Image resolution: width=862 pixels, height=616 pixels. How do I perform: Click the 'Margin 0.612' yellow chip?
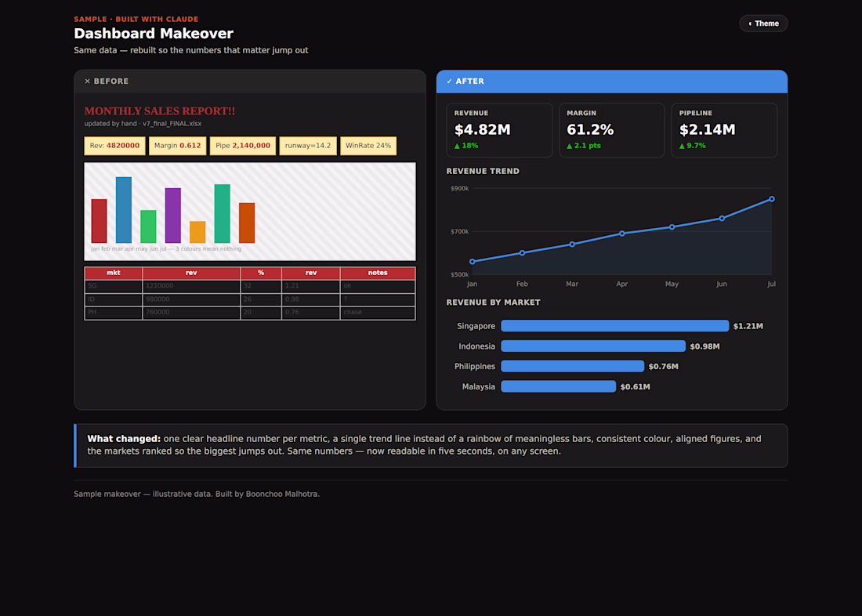point(178,146)
